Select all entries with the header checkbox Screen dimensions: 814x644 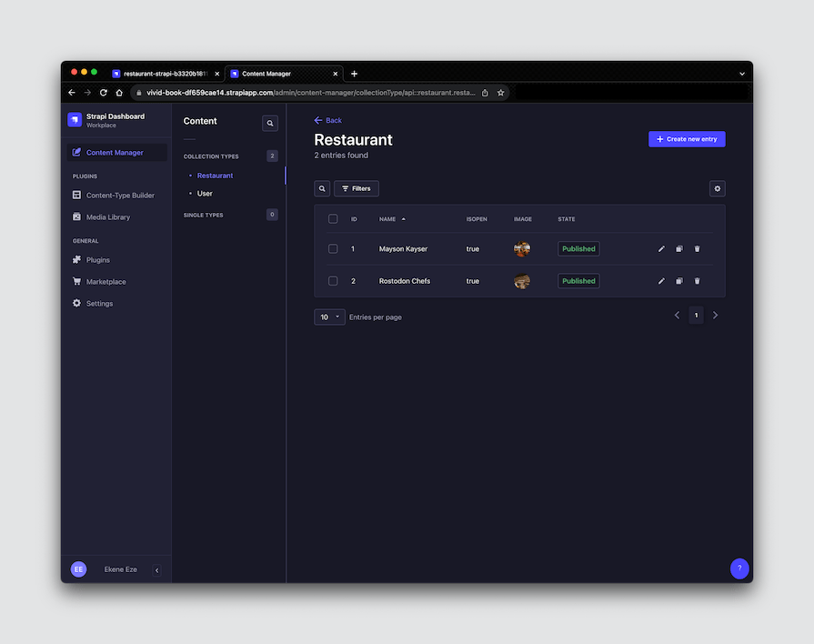tap(333, 218)
